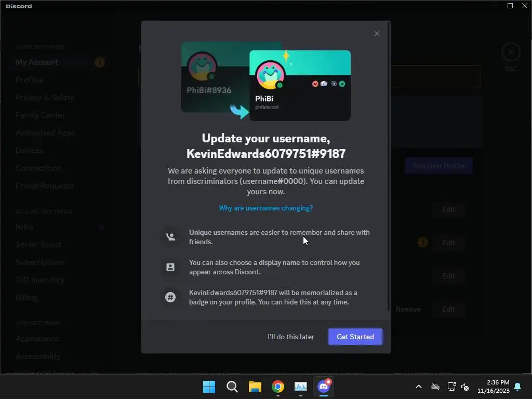Open Appearance settings
Screen dimensions: 532x399
click(x=37, y=338)
